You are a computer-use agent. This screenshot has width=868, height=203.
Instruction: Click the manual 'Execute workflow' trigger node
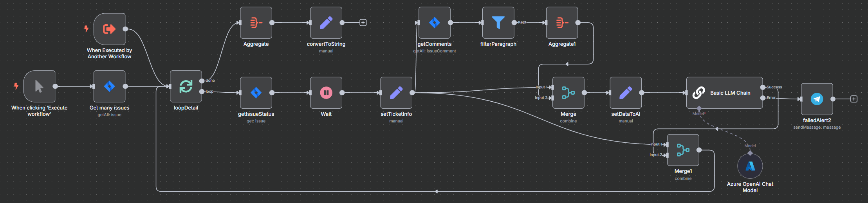[x=39, y=86]
